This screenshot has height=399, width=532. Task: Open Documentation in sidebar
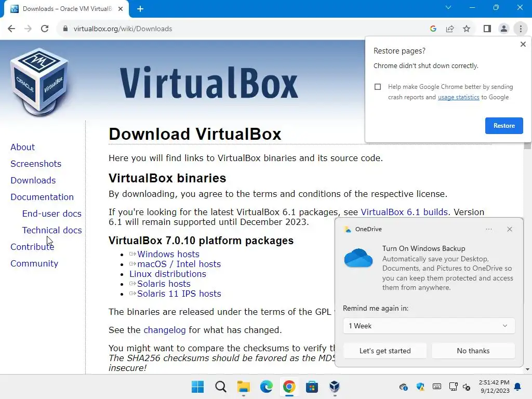click(42, 197)
